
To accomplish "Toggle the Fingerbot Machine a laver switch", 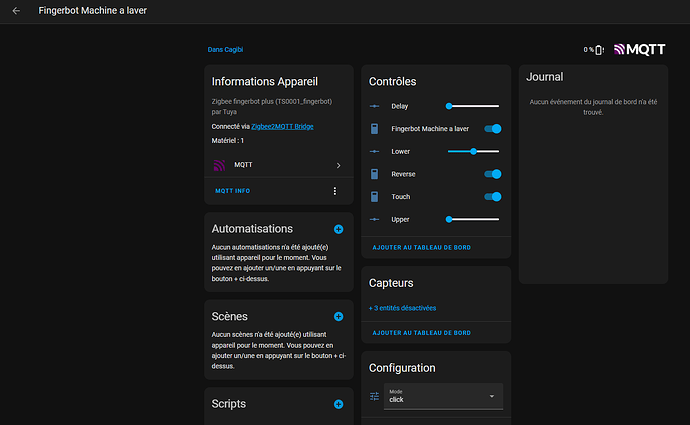I will coord(493,129).
